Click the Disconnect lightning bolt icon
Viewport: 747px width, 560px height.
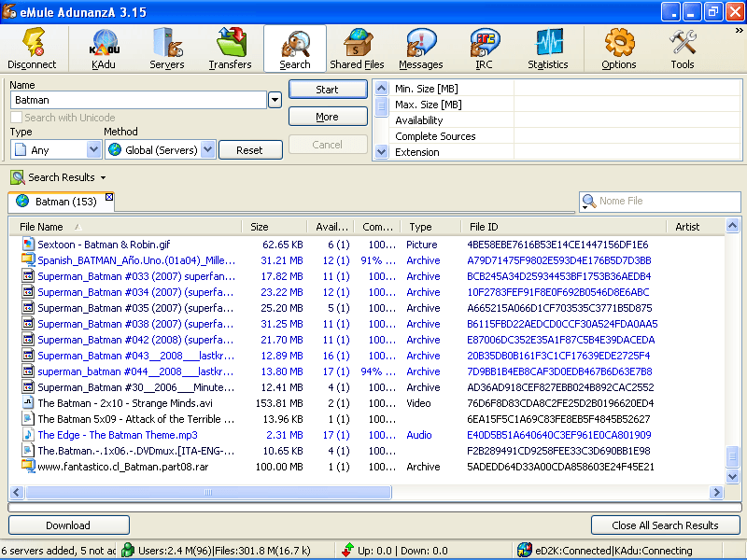34,43
